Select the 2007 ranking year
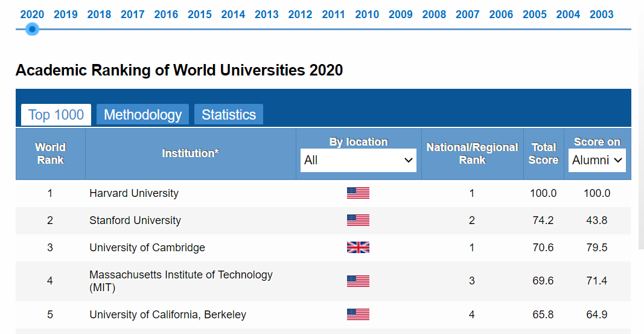This screenshot has height=334, width=644. point(467,14)
